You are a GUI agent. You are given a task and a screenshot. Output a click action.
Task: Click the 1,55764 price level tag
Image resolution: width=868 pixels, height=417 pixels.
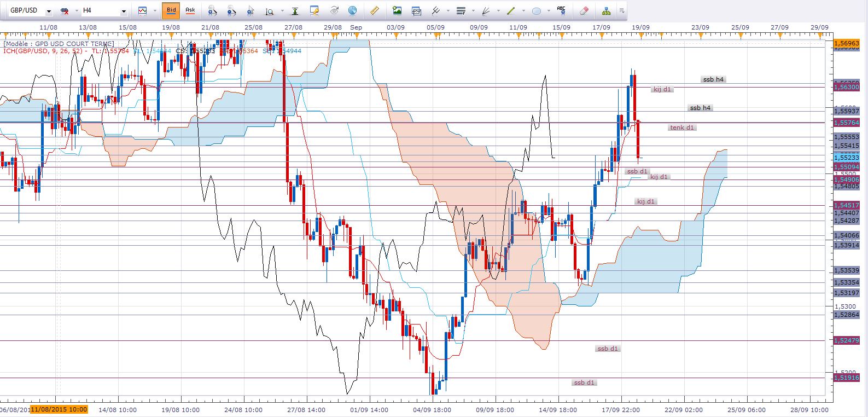pyautogui.click(x=847, y=123)
